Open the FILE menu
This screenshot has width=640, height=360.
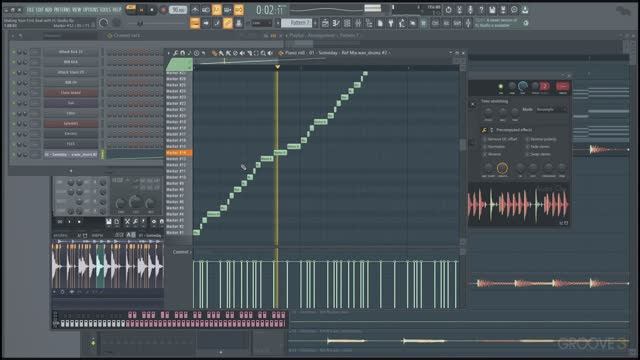(30, 10)
